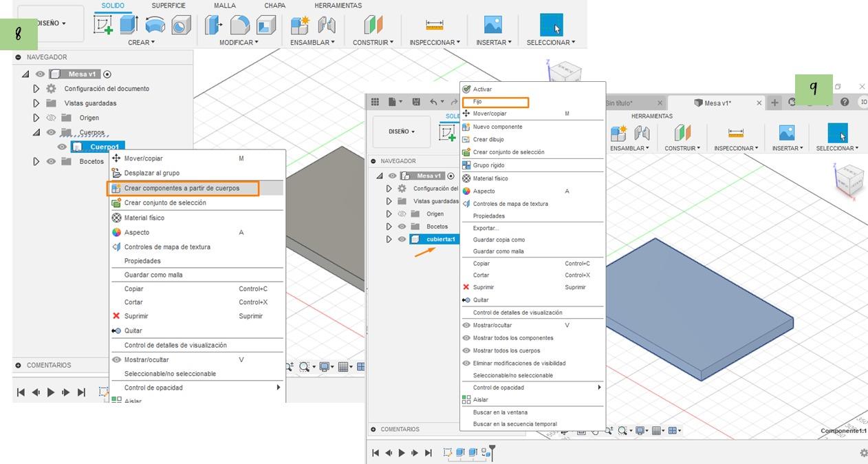Click Create Sketch icon in left window toolbar

[103, 25]
